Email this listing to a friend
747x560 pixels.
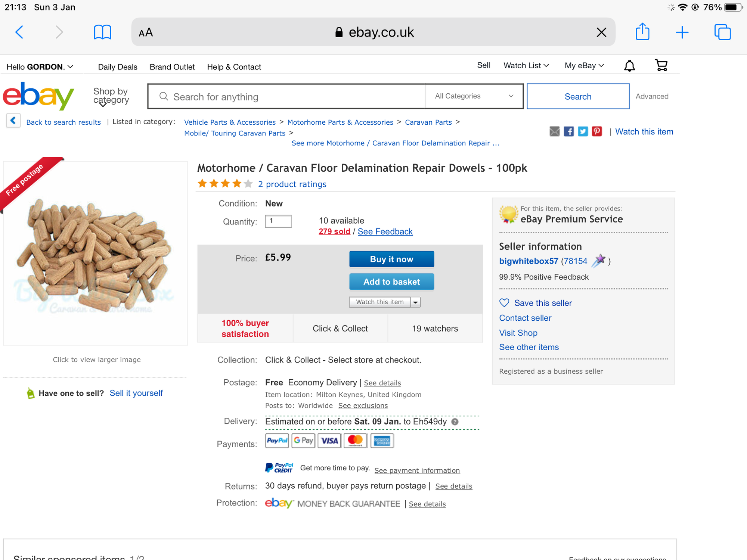click(x=554, y=131)
